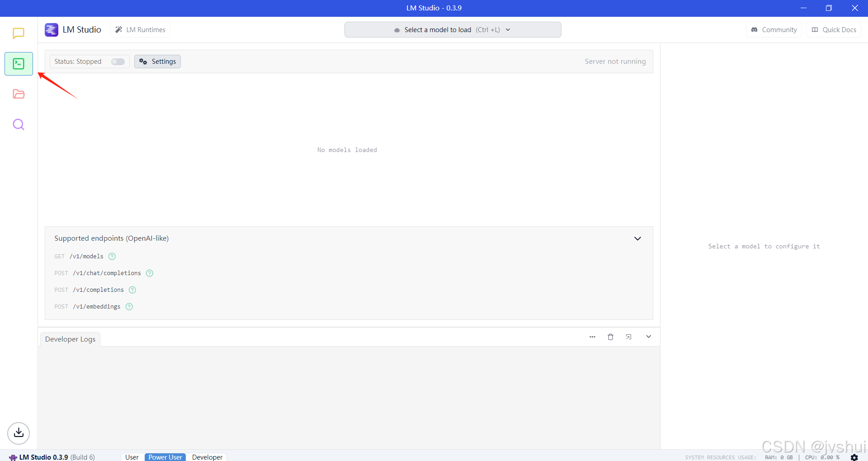Open server Settings
This screenshot has width=868, height=461.
pos(157,62)
